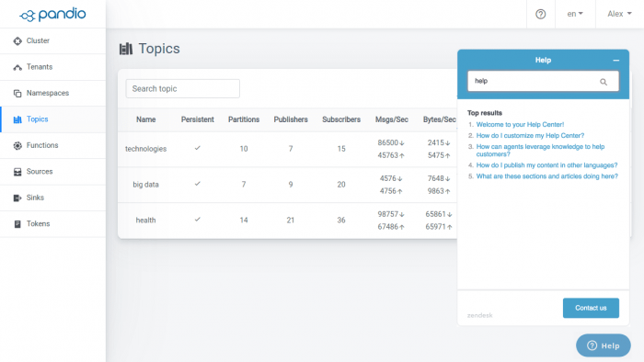644x362 pixels.
Task: Click the persistent checkmark for technologies topic
Action: [x=198, y=148]
